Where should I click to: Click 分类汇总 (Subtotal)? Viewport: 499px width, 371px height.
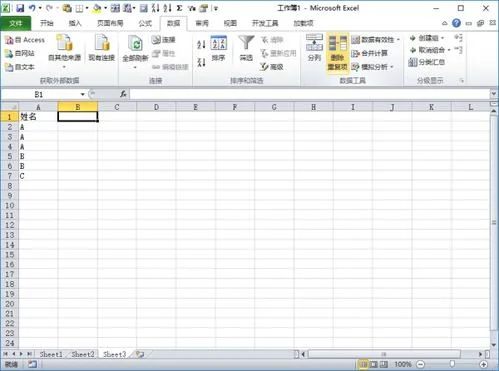pyautogui.click(x=427, y=62)
